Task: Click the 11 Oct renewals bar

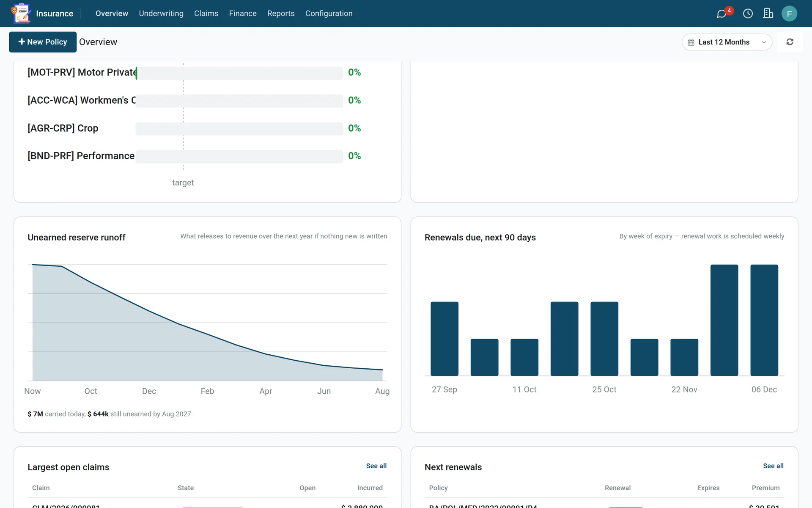Action: pos(524,357)
